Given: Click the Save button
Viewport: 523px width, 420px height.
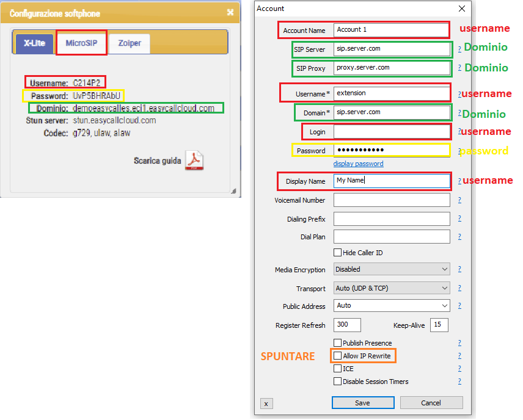Looking at the screenshot, I should point(362,402).
